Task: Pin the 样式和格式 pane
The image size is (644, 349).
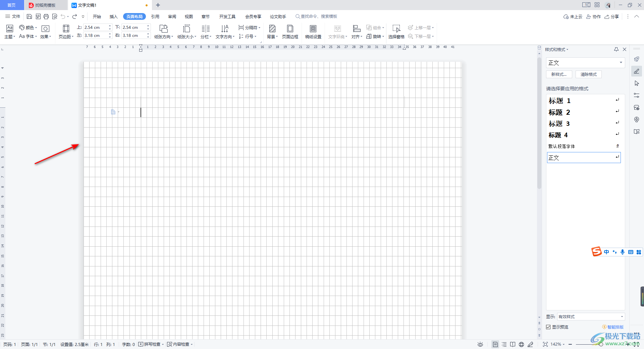Action: 616,49
